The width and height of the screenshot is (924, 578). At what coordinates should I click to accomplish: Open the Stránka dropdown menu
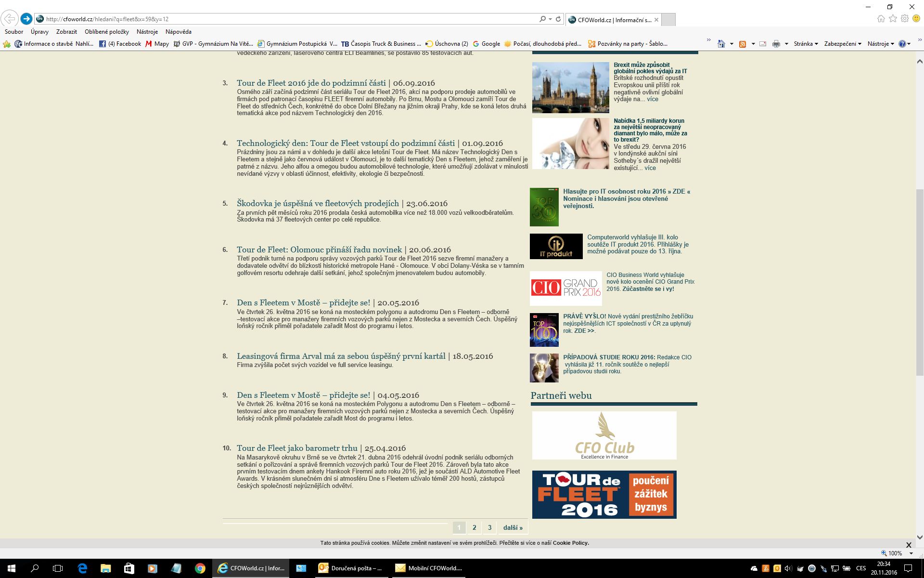[x=806, y=44]
